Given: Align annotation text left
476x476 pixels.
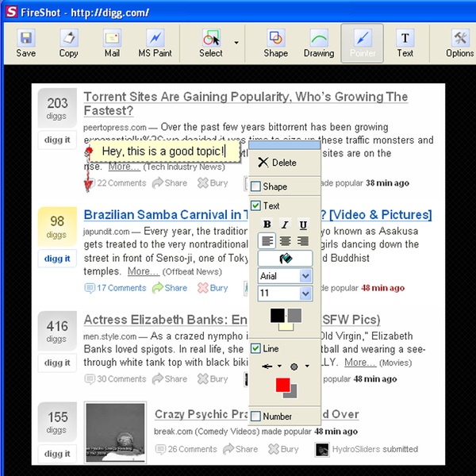Looking at the screenshot, I should coord(267,241).
